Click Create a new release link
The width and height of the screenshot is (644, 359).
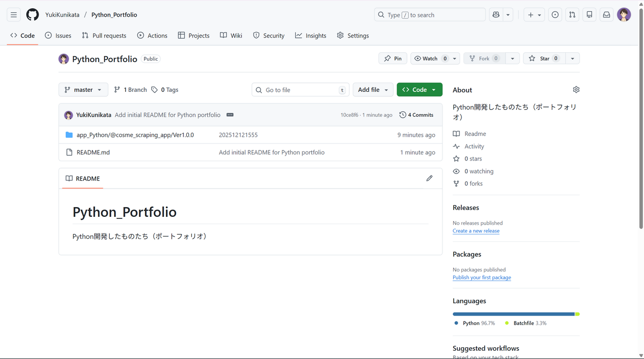pyautogui.click(x=476, y=231)
